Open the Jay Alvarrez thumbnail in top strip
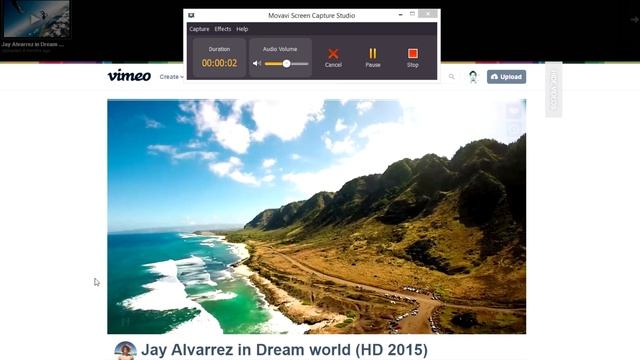The width and height of the screenshot is (640, 360). [x=36, y=19]
